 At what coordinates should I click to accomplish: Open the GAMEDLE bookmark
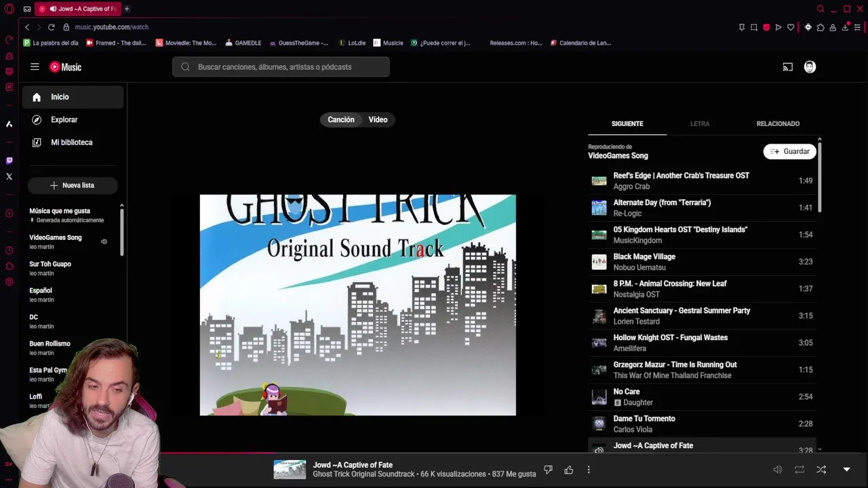[243, 43]
